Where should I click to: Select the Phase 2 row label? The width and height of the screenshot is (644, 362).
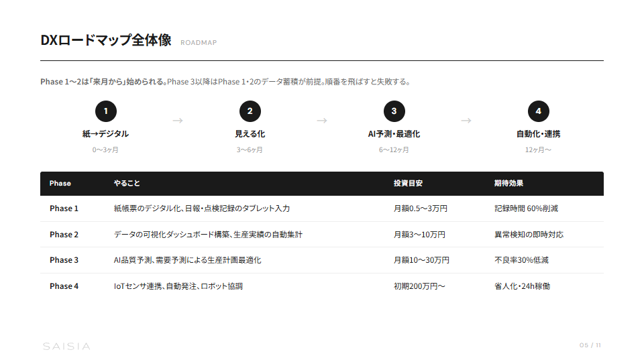[64, 235]
